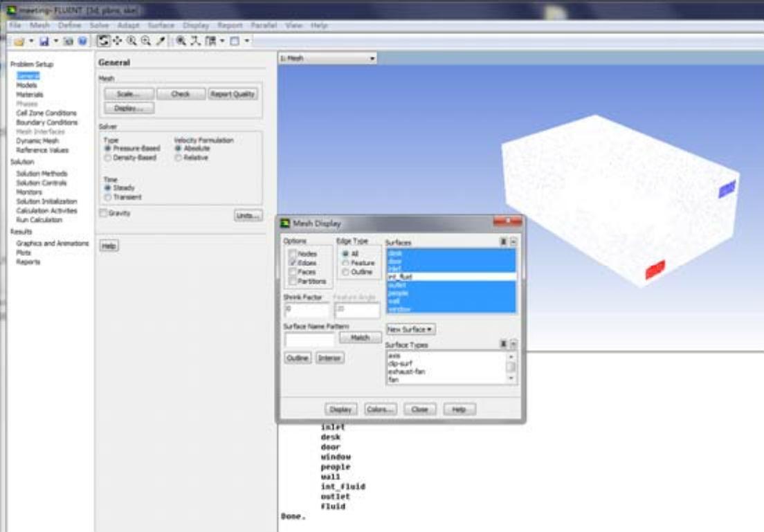Click the Colors... button in Mesh Display
The image size is (764, 532).
(380, 410)
